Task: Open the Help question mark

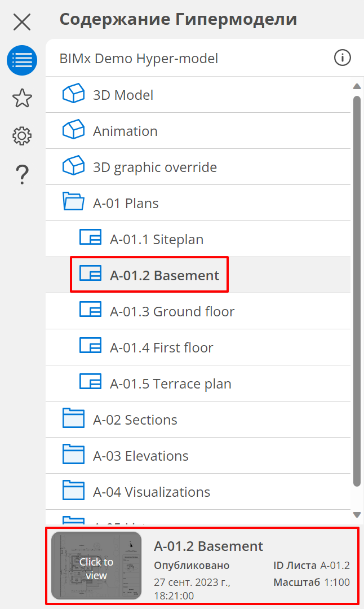Action: (22, 174)
